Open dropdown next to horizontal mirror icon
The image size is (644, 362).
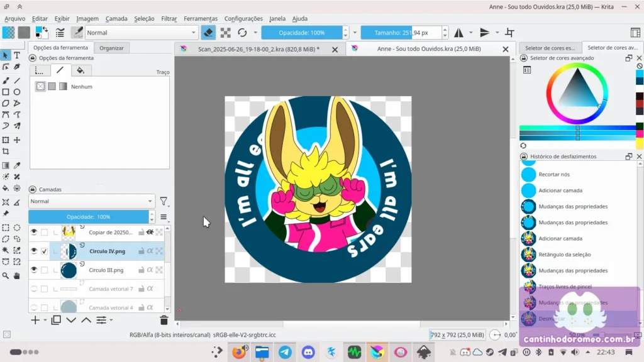click(470, 33)
